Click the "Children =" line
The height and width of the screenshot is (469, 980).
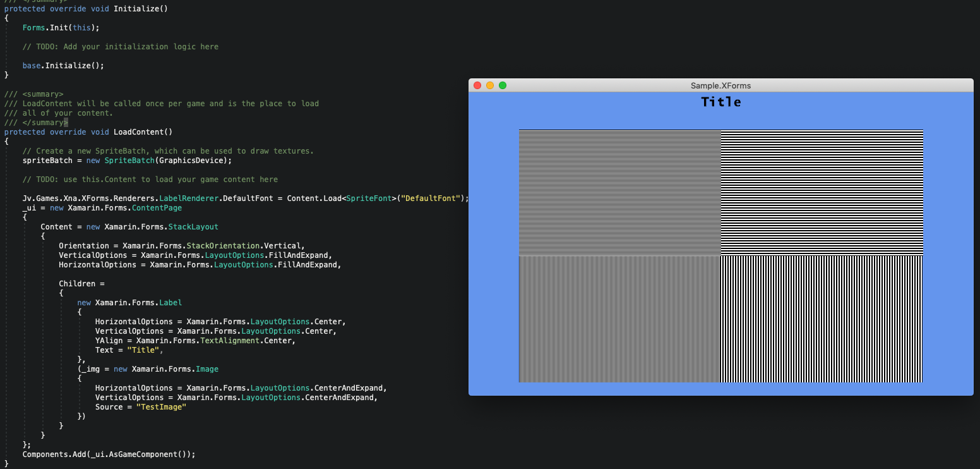tap(81, 284)
